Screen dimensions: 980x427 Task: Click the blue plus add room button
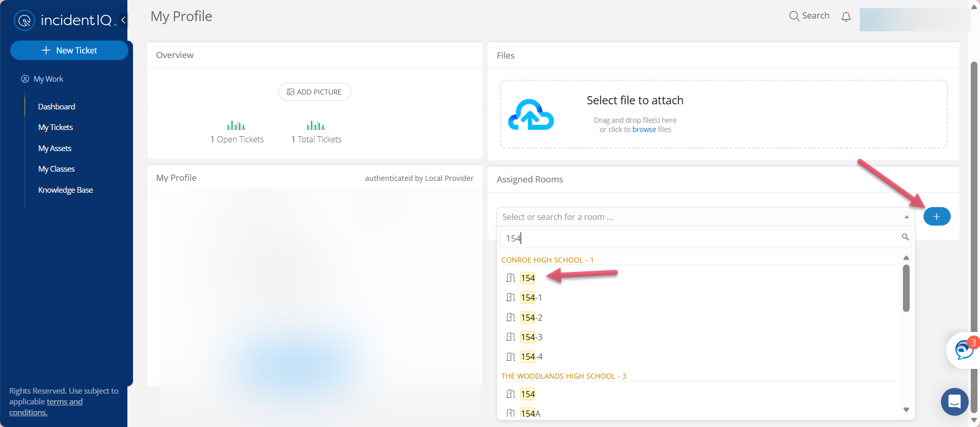click(937, 217)
